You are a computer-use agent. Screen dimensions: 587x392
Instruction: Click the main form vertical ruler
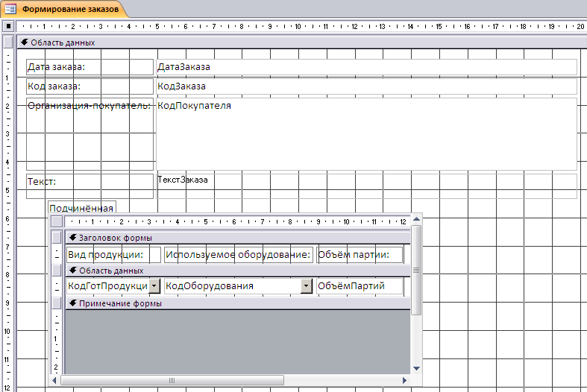tap(8, 221)
